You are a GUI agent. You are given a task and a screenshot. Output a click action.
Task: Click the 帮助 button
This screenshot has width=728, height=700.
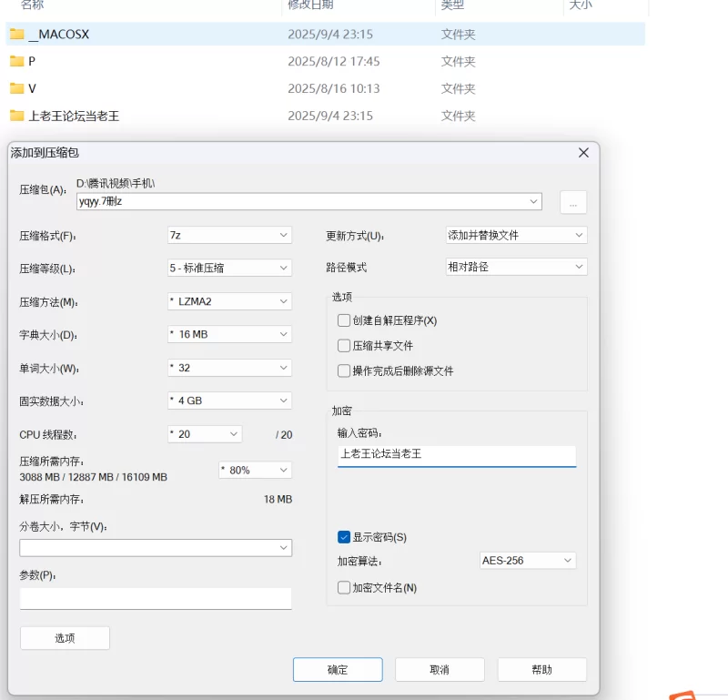(541, 669)
